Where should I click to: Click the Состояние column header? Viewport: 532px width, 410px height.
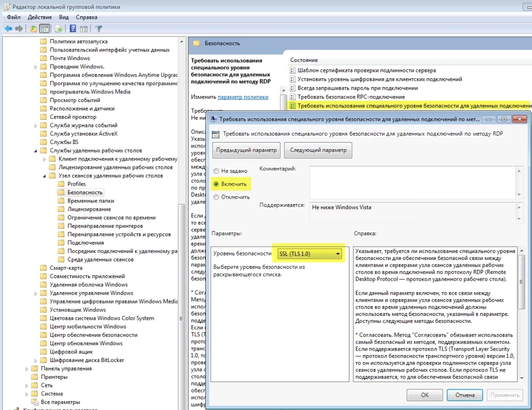coord(304,60)
